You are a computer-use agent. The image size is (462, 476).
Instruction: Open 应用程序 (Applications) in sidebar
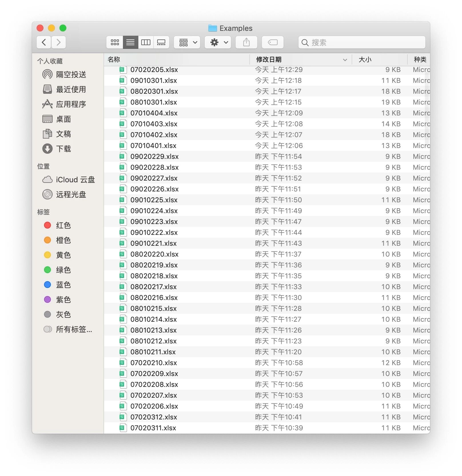pyautogui.click(x=64, y=104)
